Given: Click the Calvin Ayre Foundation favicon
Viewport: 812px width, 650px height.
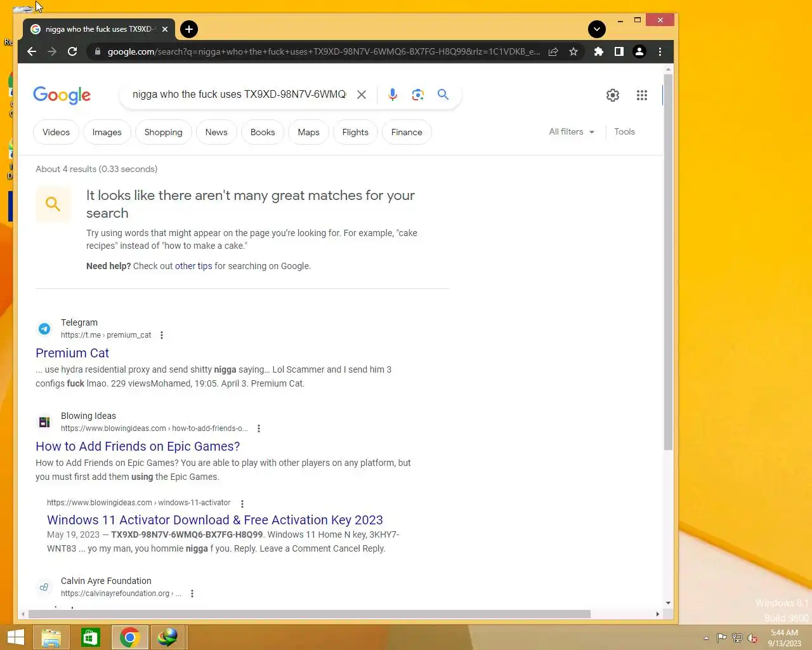Looking at the screenshot, I should click(44, 587).
